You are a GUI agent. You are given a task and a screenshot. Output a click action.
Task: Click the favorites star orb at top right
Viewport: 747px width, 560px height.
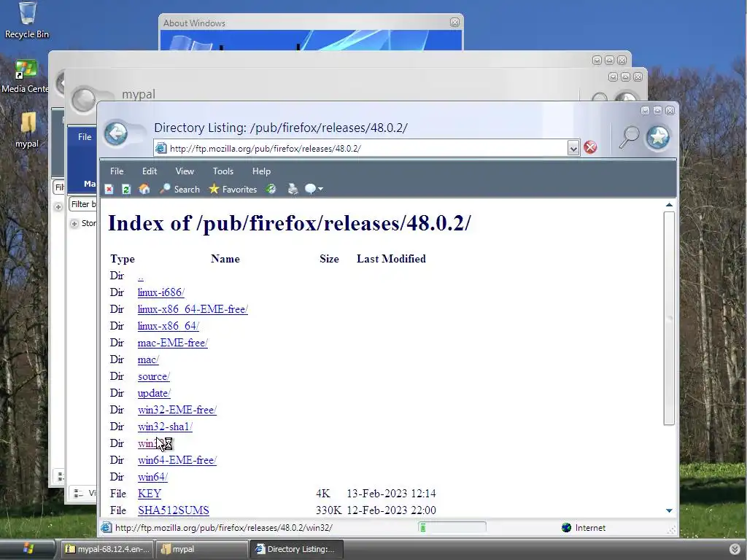click(x=658, y=137)
